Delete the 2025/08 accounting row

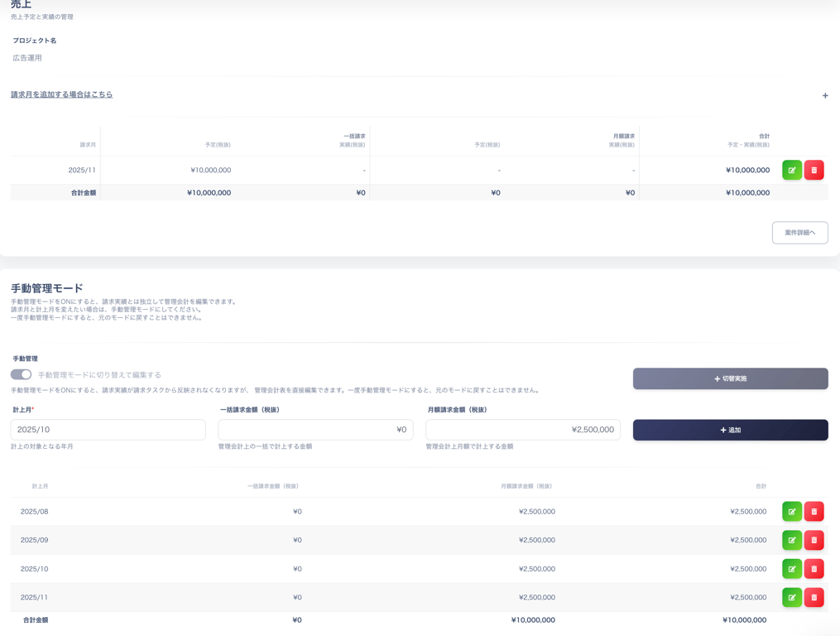click(814, 512)
